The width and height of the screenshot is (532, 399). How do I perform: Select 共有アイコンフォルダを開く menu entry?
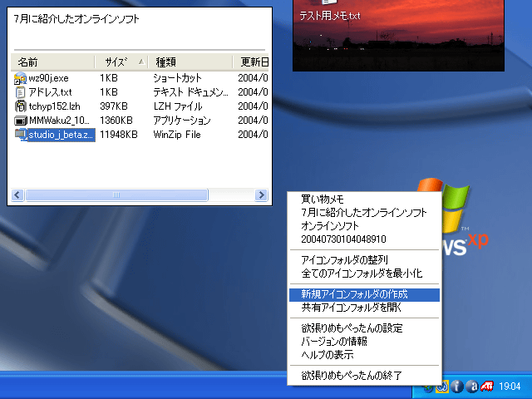pos(364,308)
